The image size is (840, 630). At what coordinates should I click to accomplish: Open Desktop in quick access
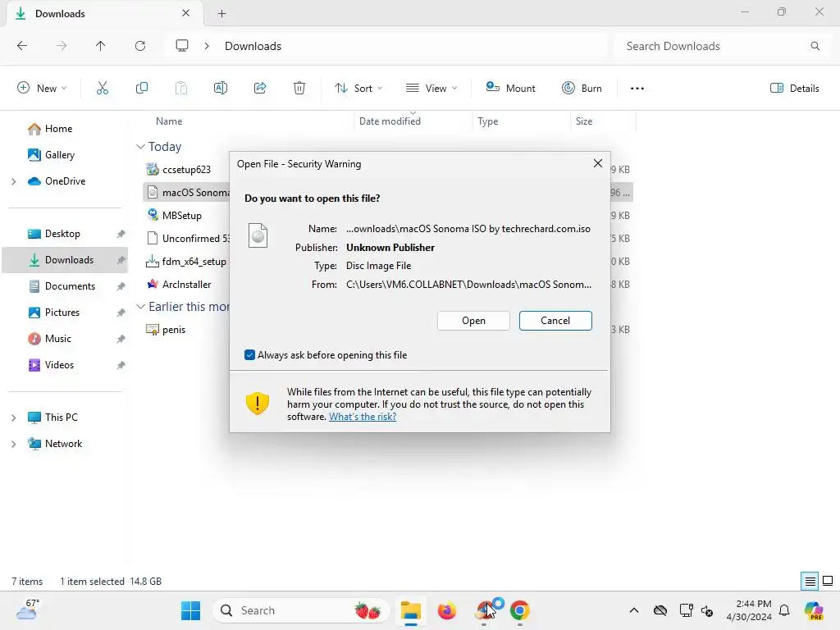pos(62,234)
